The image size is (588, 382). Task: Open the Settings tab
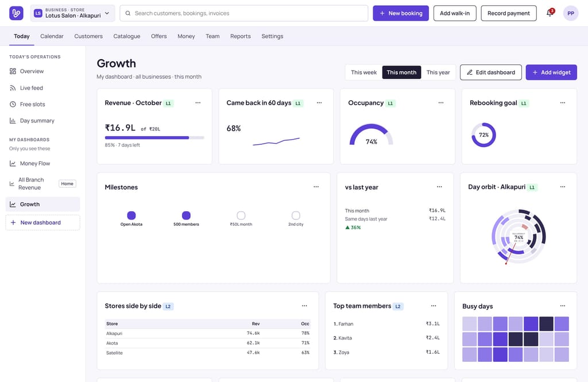272,36
